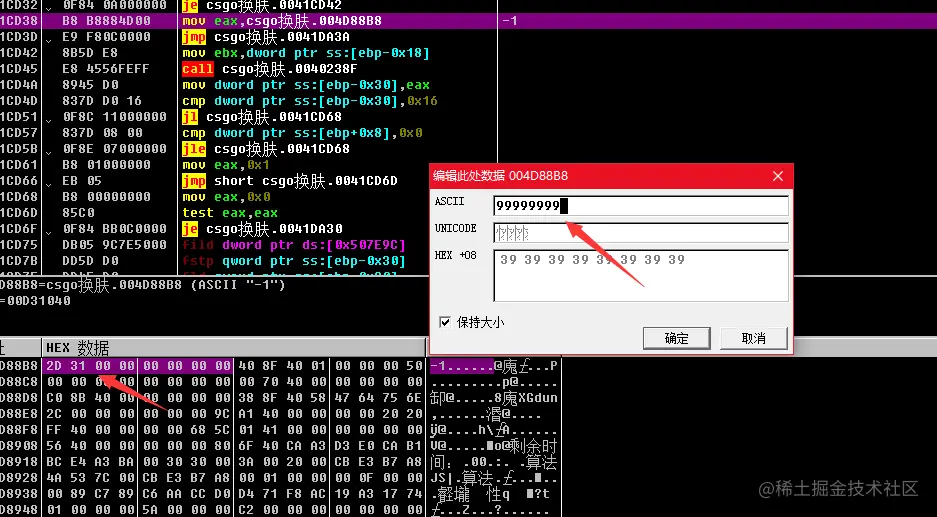Close the 编辑此处数据 dialog
This screenshot has height=517, width=937.
[x=777, y=176]
